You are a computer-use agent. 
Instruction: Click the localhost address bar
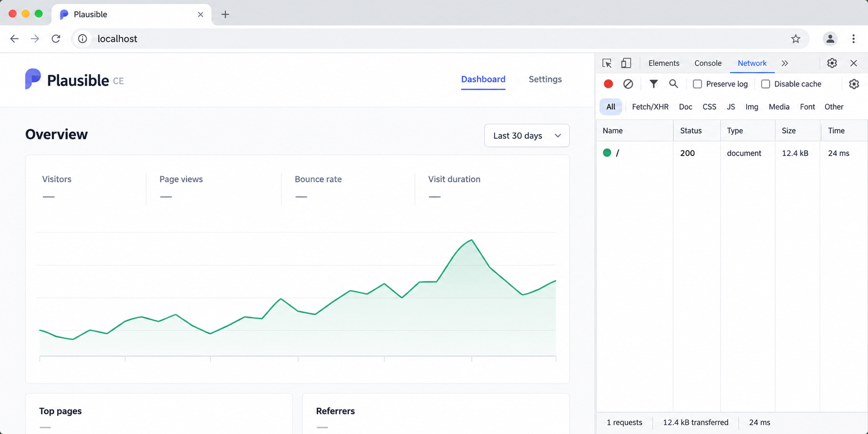tap(440, 39)
